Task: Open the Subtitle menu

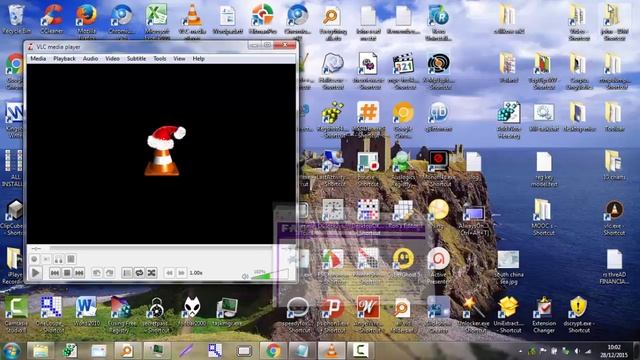Action: tap(136, 59)
